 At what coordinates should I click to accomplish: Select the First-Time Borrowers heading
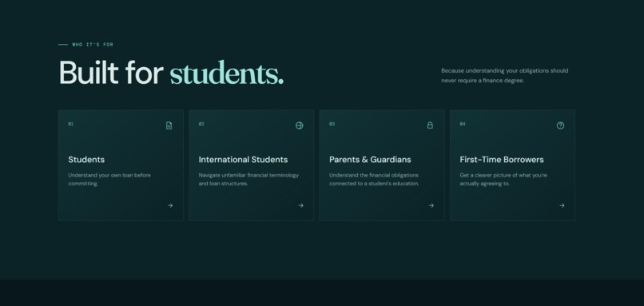point(502,159)
